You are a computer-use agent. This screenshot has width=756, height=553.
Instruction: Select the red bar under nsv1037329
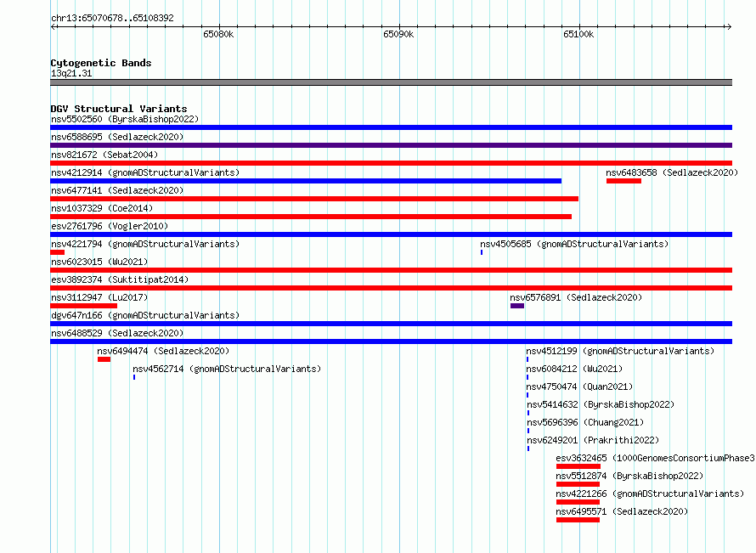(x=311, y=217)
